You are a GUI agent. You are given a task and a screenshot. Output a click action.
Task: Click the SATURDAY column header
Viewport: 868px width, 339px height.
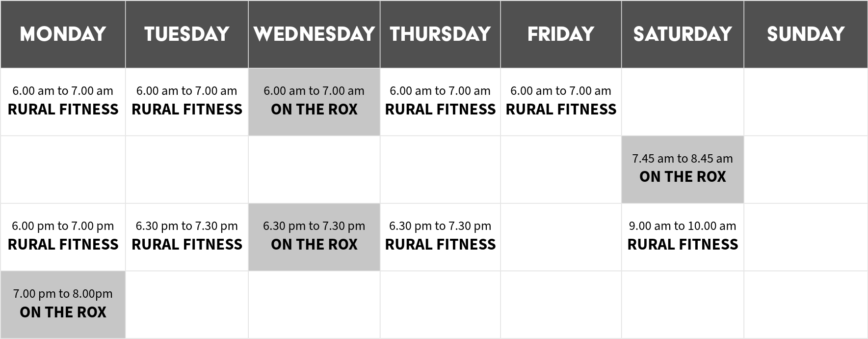(683, 34)
